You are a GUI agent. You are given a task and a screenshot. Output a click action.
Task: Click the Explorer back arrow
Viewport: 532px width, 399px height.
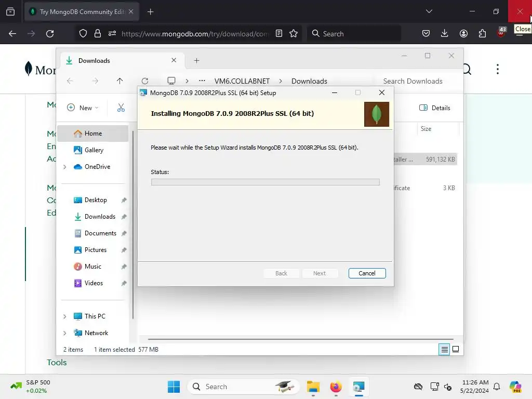(x=70, y=81)
